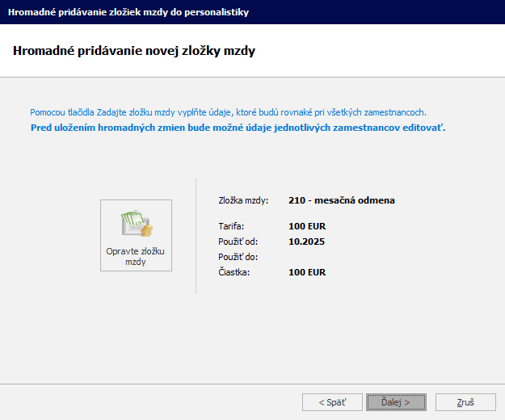Image resolution: width=505 pixels, height=420 pixels.
Task: Select the Tarifa label
Action: 230,226
